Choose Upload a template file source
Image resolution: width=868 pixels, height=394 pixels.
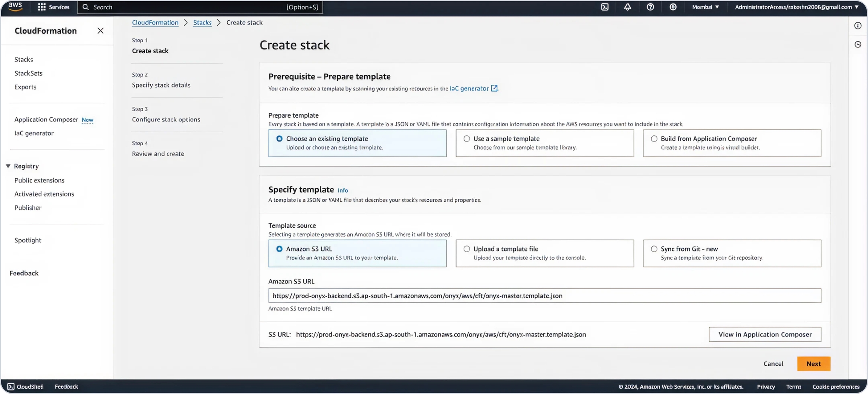tap(467, 249)
